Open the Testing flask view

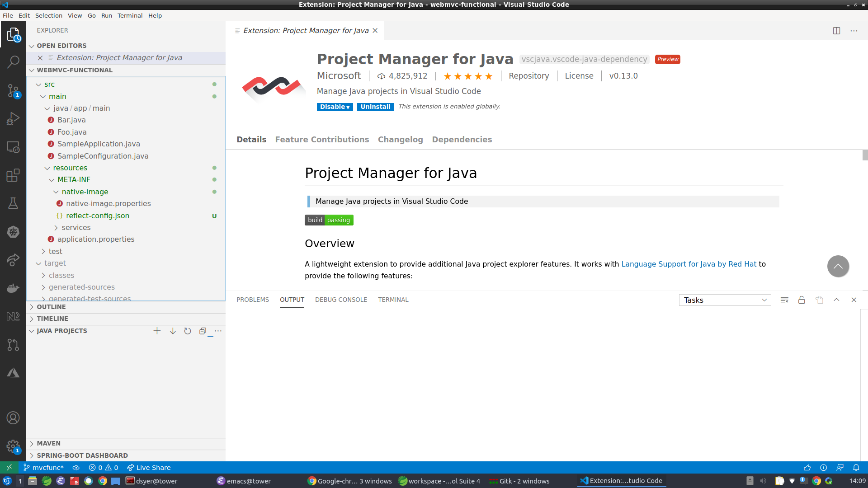[x=13, y=203]
